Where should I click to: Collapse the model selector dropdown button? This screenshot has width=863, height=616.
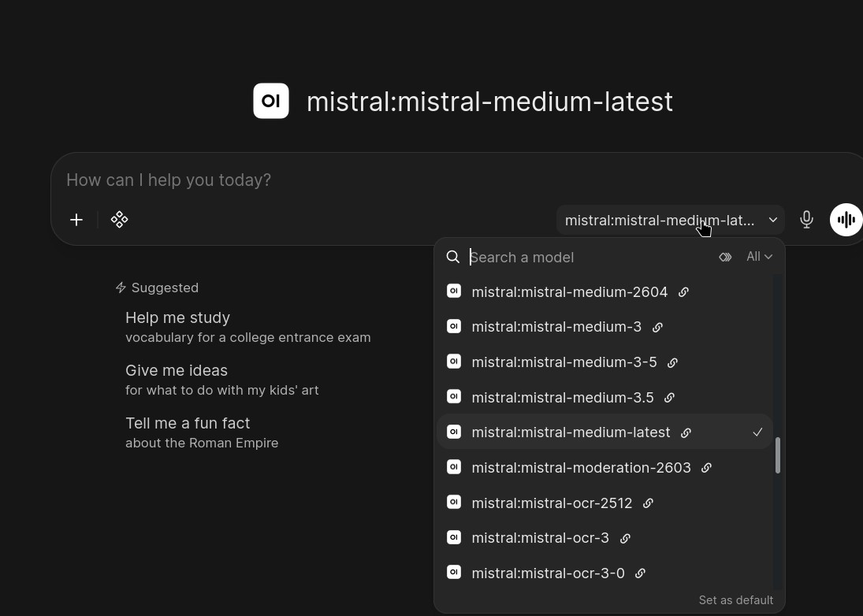pyautogui.click(x=671, y=220)
